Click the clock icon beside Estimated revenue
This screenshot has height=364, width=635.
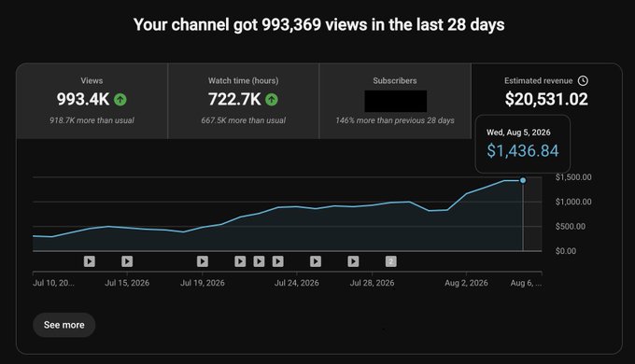point(583,80)
